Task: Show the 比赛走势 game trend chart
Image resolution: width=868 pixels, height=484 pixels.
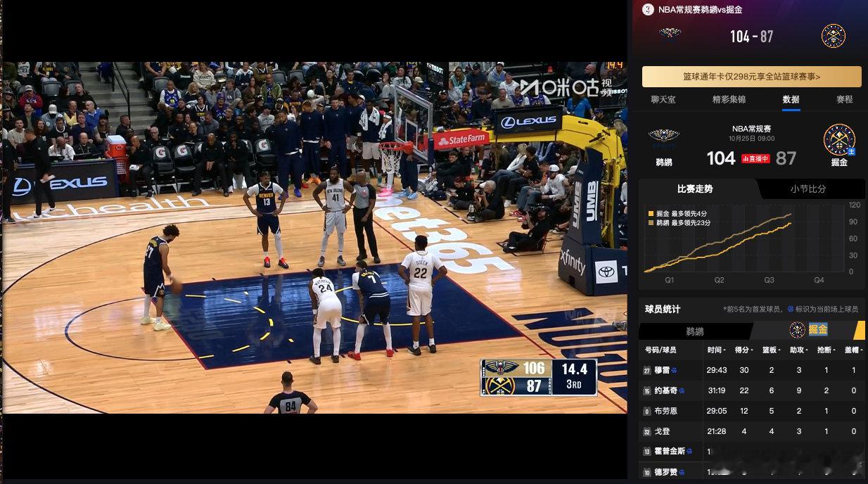Action: pyautogui.click(x=695, y=189)
